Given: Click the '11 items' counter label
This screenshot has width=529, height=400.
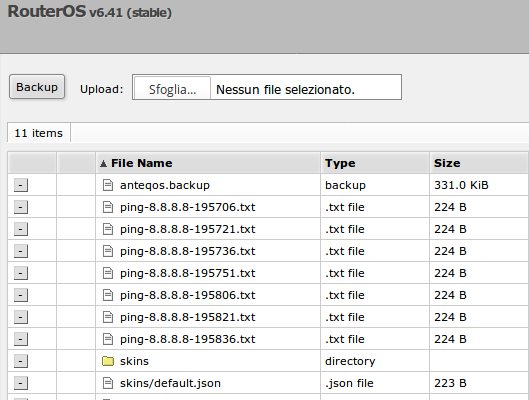Looking at the screenshot, I should pyautogui.click(x=38, y=133).
